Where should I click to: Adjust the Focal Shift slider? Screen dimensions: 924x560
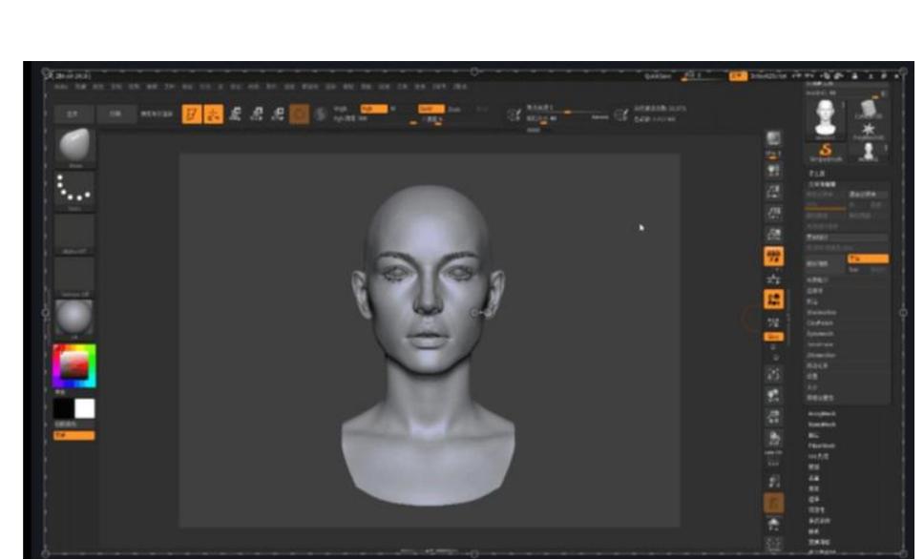(x=568, y=110)
